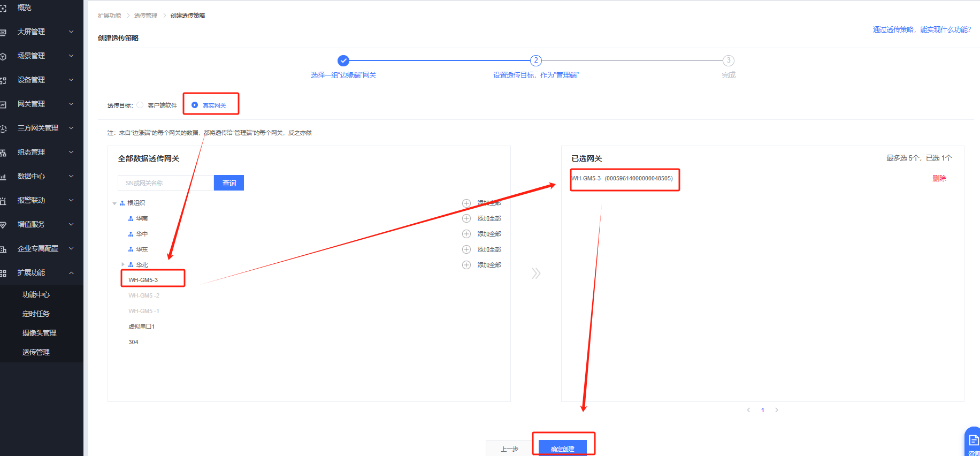Click the double-arrow transfer icon between panels

click(x=536, y=273)
